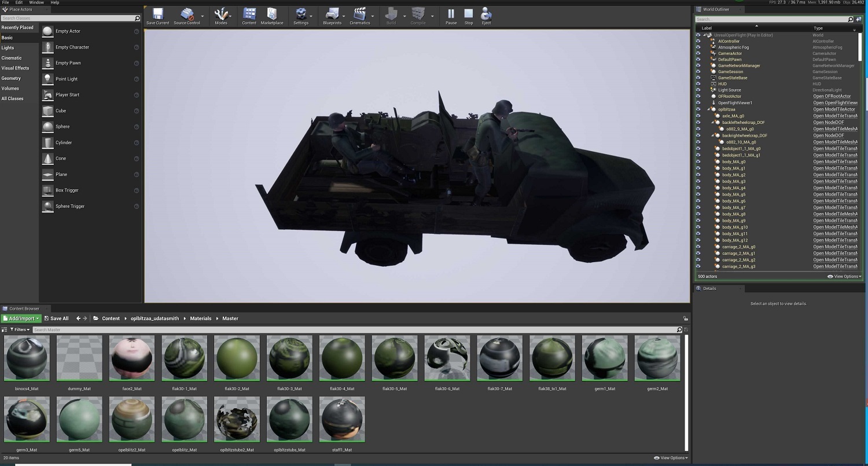Image resolution: width=868 pixels, height=466 pixels.
Task: Pause the play-in-editor session
Action: 451,15
